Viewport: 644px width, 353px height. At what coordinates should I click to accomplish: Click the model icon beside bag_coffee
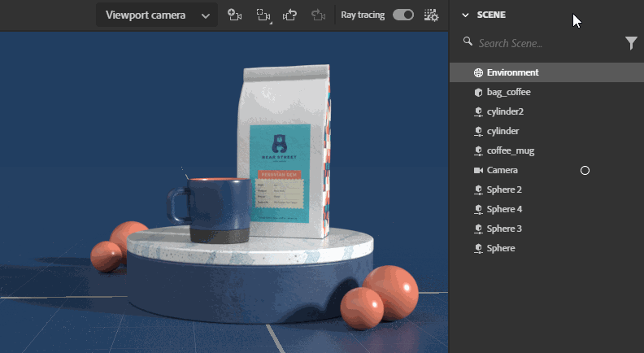coord(478,92)
